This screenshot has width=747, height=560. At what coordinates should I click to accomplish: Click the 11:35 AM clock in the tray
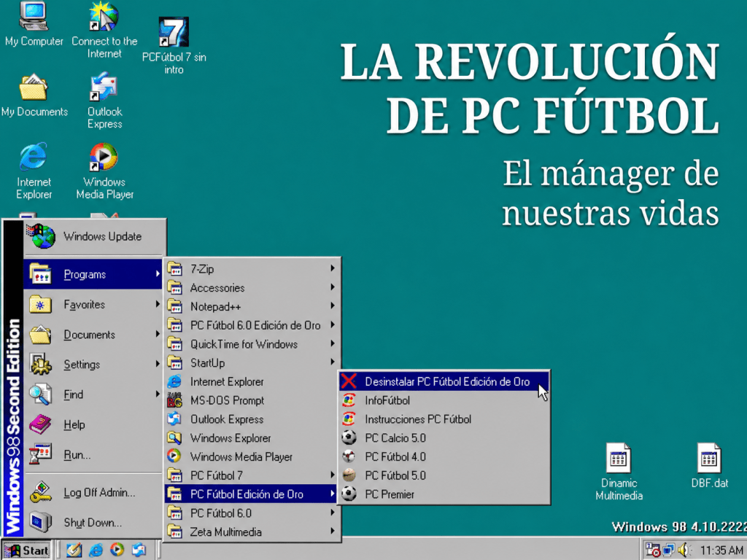coord(721,551)
